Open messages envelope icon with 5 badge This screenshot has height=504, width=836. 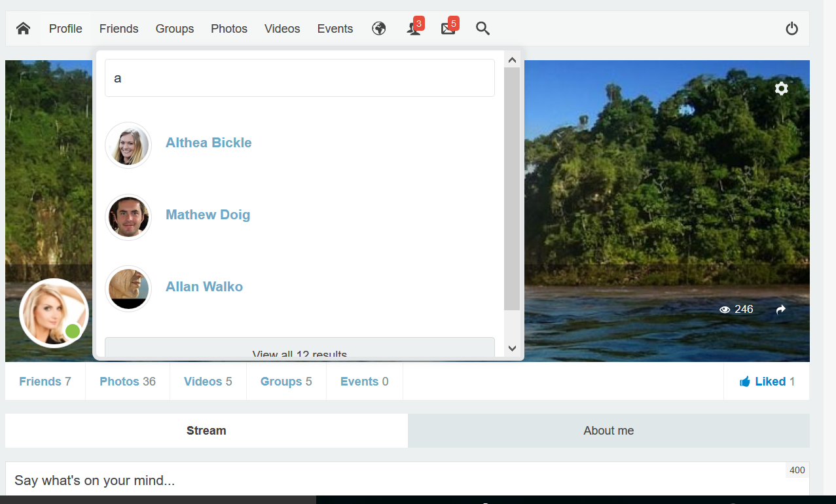click(x=448, y=29)
